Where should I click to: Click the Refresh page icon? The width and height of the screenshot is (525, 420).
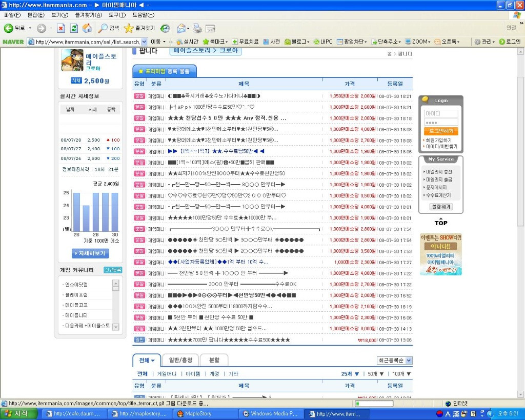point(74,28)
